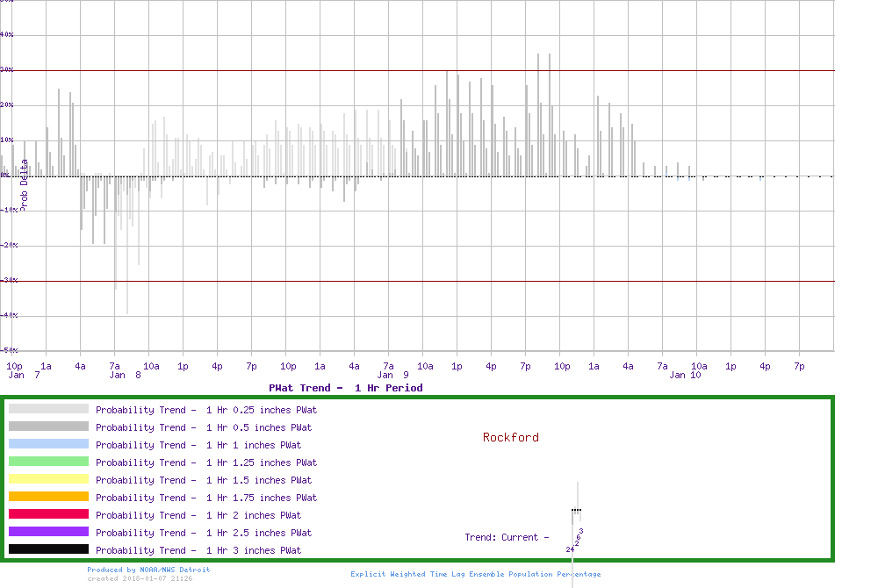Click the orange 1.75 inches PWat swatch

pyautogui.click(x=48, y=497)
